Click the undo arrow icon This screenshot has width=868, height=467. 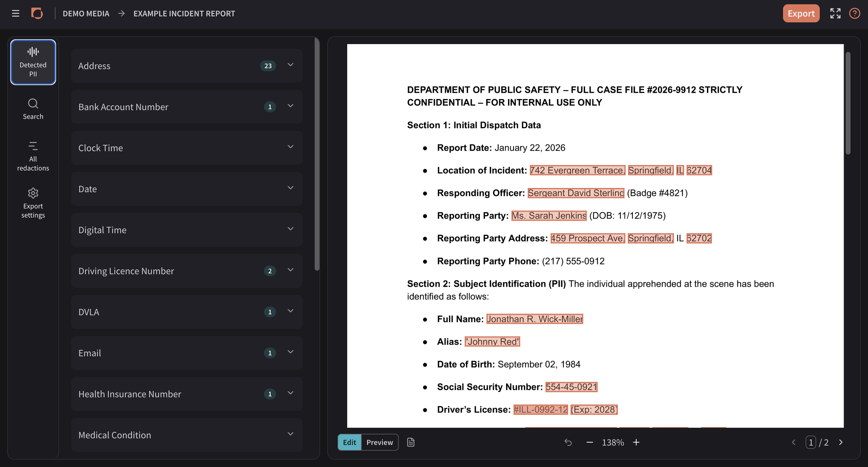coord(568,442)
